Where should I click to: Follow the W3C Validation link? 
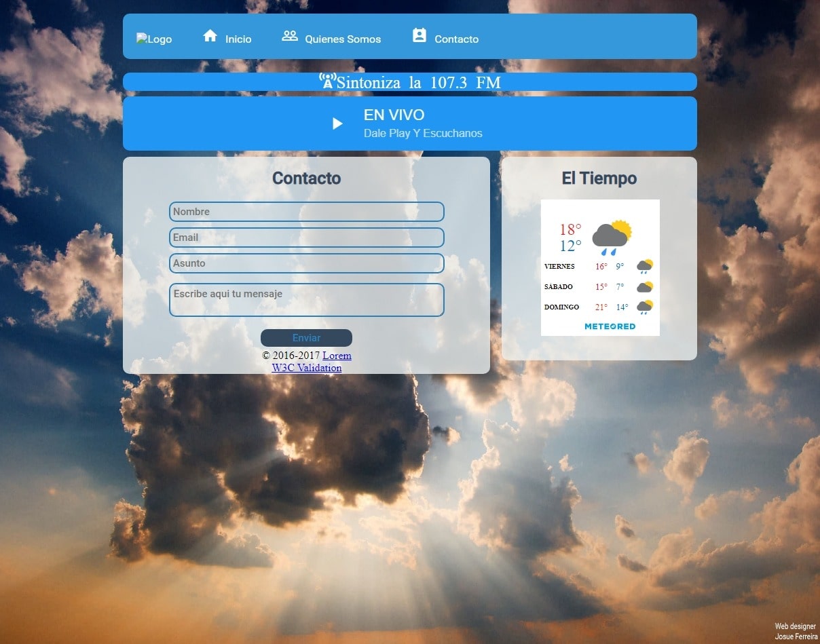point(307,368)
